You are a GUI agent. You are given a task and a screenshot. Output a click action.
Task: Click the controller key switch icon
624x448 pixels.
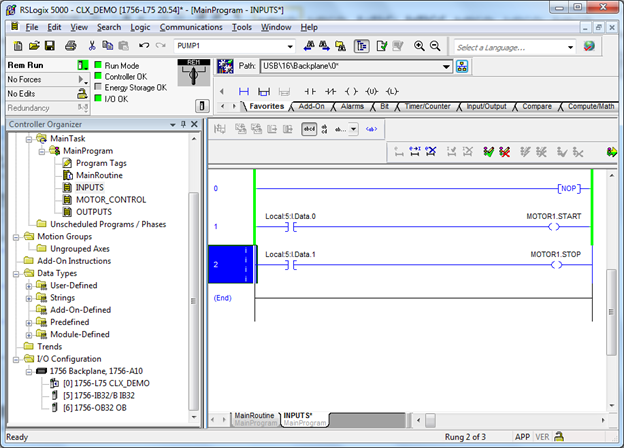click(x=193, y=73)
